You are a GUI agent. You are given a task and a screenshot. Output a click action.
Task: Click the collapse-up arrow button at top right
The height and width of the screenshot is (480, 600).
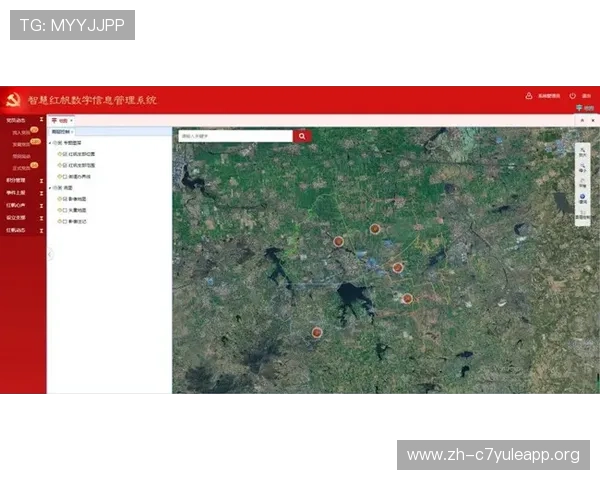click(x=581, y=120)
